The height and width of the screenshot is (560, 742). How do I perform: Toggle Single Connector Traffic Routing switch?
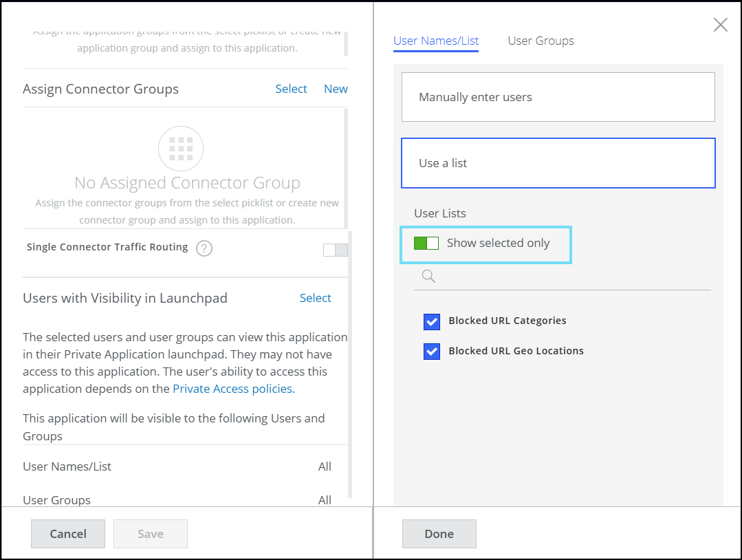[336, 250]
